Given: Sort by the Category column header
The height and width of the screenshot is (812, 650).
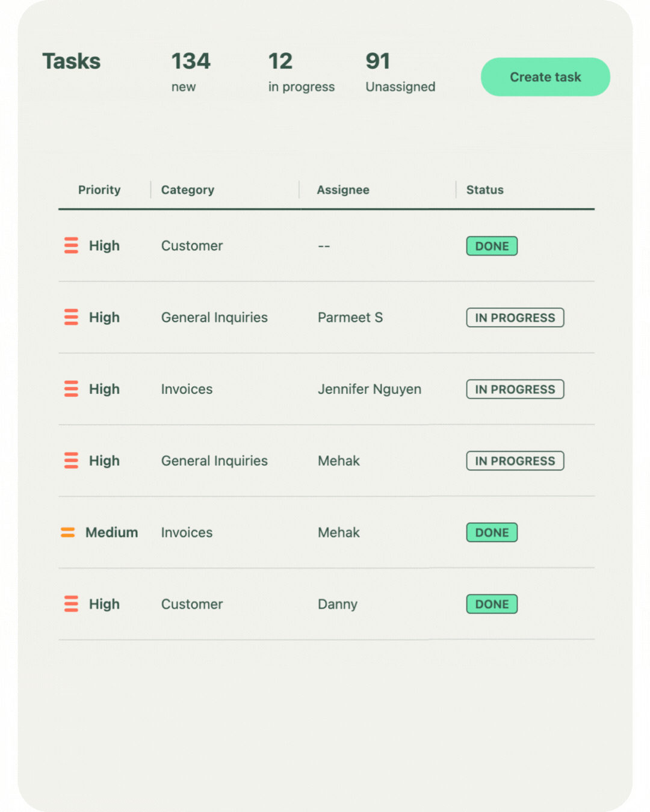Looking at the screenshot, I should (x=187, y=190).
